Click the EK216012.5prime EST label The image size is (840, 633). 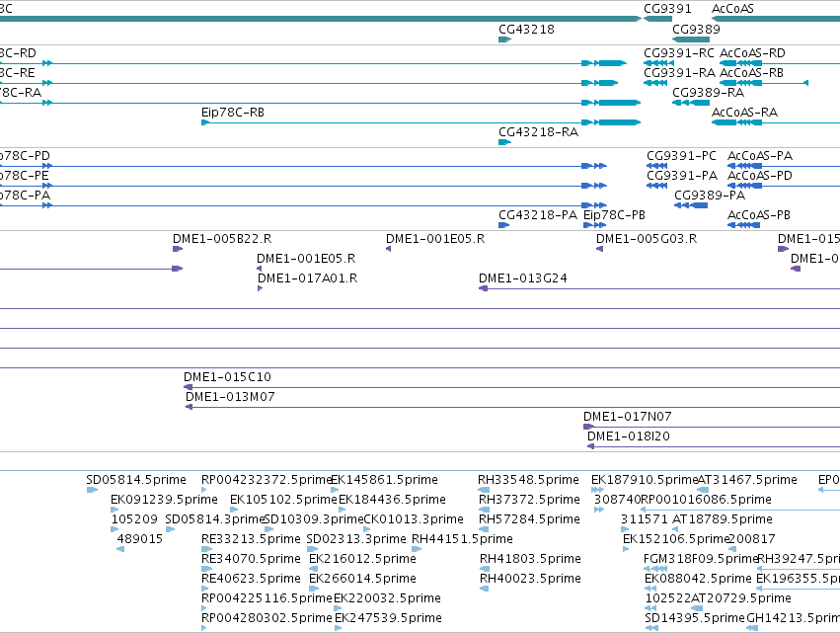[x=362, y=559]
